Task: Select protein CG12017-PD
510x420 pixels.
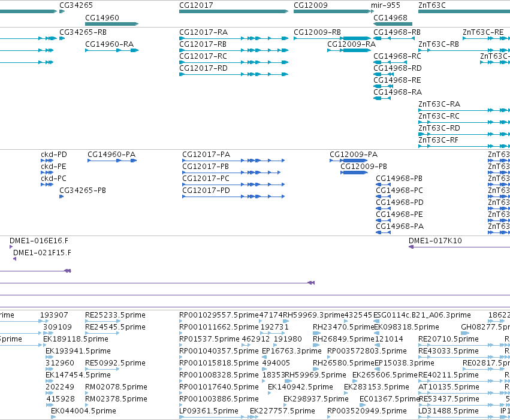Action: click(206, 191)
